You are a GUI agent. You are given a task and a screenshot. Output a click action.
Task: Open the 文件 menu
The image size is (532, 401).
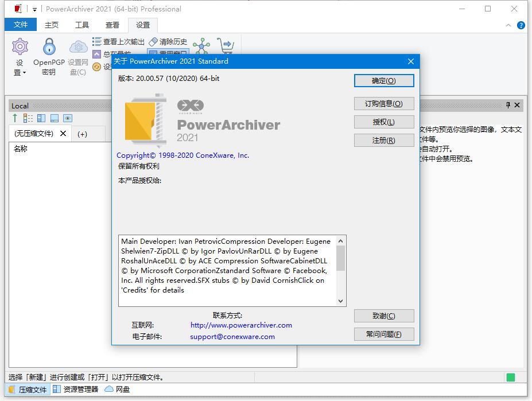[21, 25]
